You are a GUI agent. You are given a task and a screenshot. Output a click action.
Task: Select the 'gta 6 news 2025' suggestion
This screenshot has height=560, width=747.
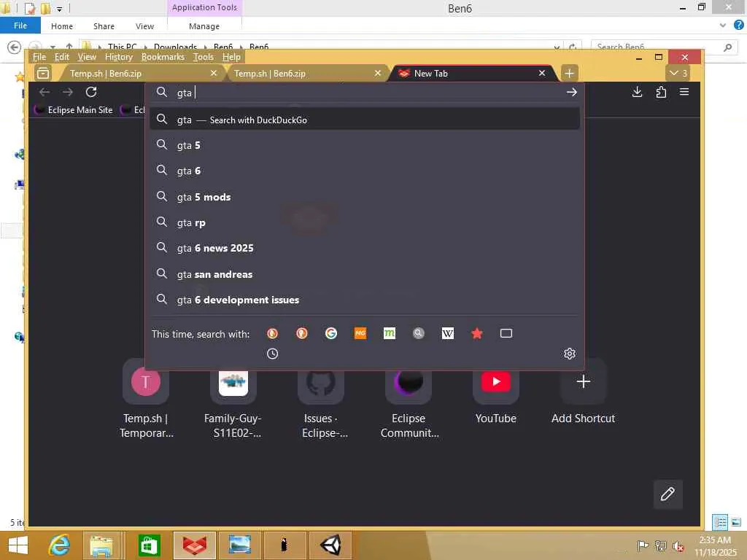tap(365, 248)
